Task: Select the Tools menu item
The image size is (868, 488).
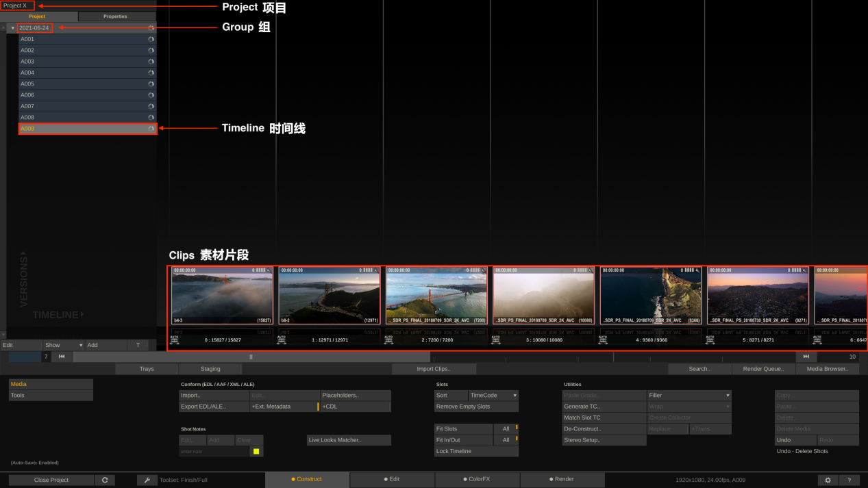Action: (51, 396)
